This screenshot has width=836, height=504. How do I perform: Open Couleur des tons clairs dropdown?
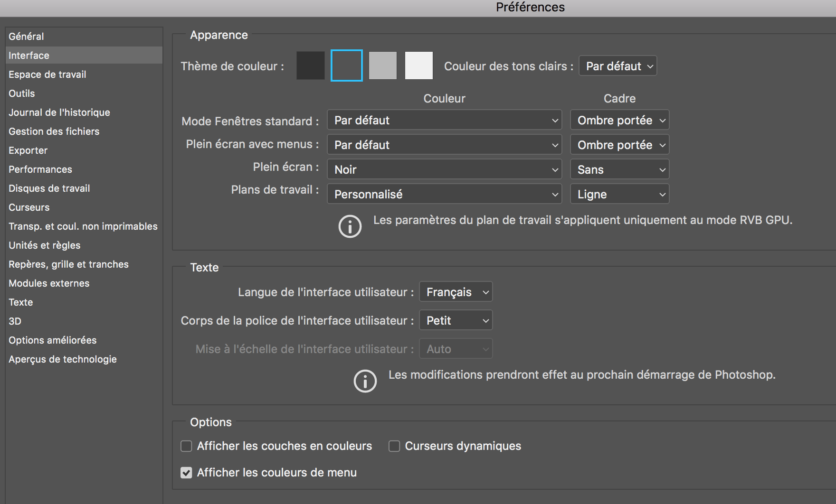617,66
